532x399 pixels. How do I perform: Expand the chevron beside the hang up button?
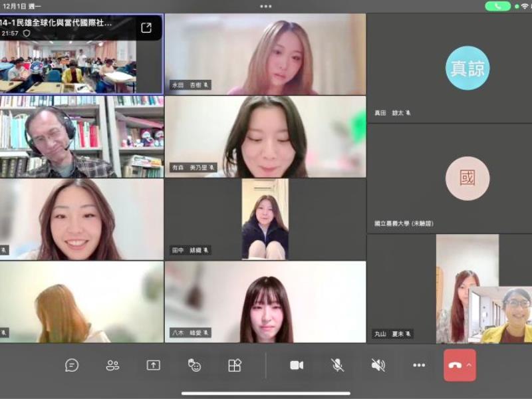pos(469,365)
